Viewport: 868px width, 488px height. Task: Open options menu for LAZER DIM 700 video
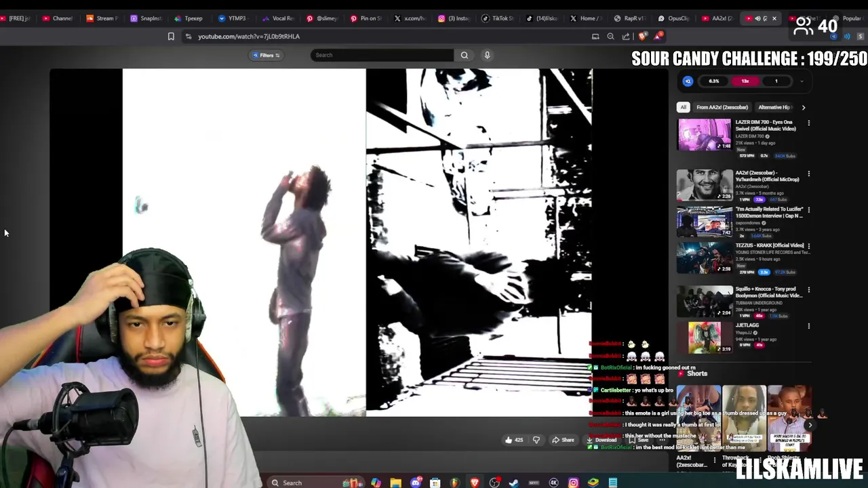[x=808, y=123]
